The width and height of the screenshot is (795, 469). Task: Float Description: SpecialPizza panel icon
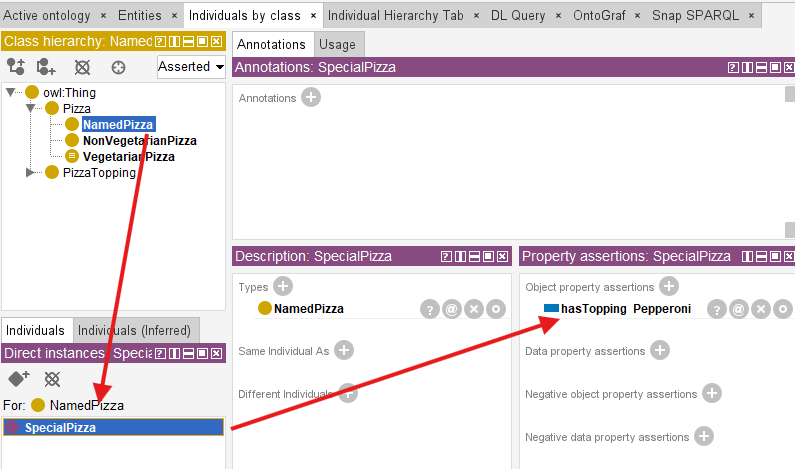tap(488, 257)
